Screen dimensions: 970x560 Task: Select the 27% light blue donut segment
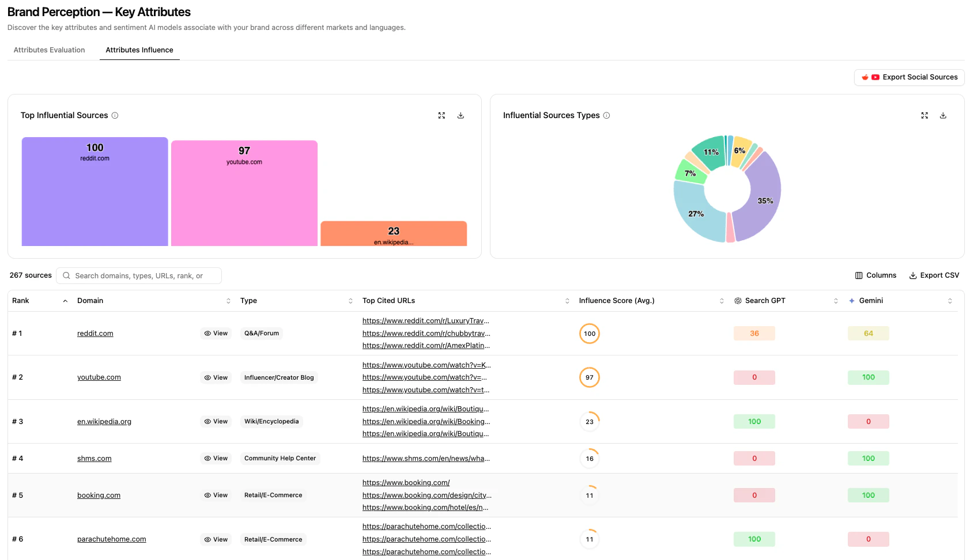(697, 212)
